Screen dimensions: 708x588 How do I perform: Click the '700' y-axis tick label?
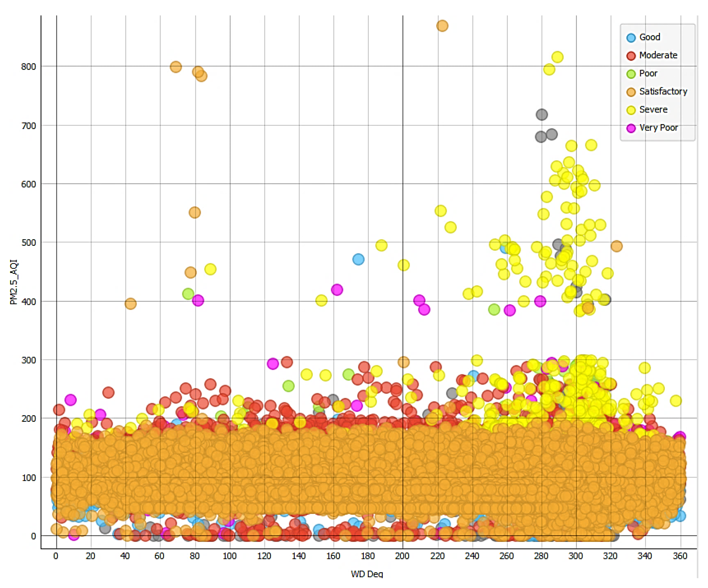point(28,126)
